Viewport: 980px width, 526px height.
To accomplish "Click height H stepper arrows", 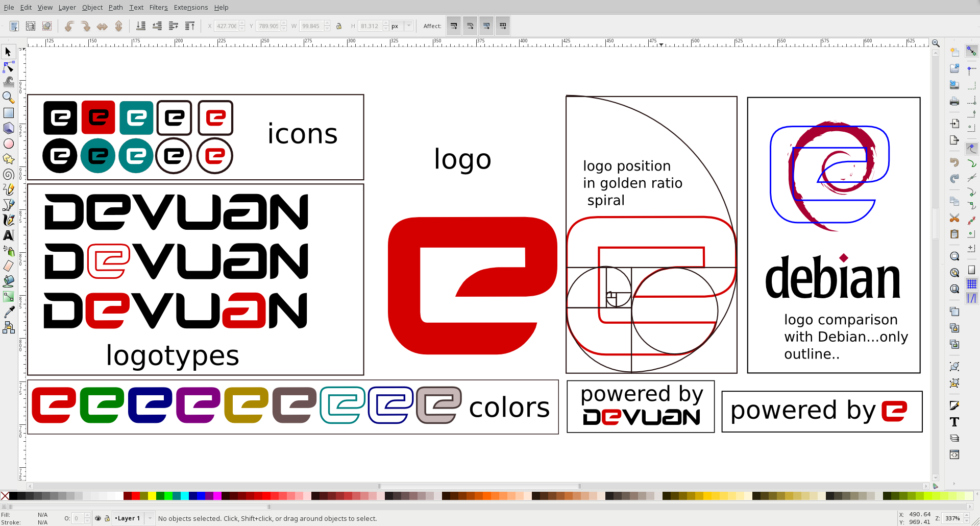I will 386,26.
